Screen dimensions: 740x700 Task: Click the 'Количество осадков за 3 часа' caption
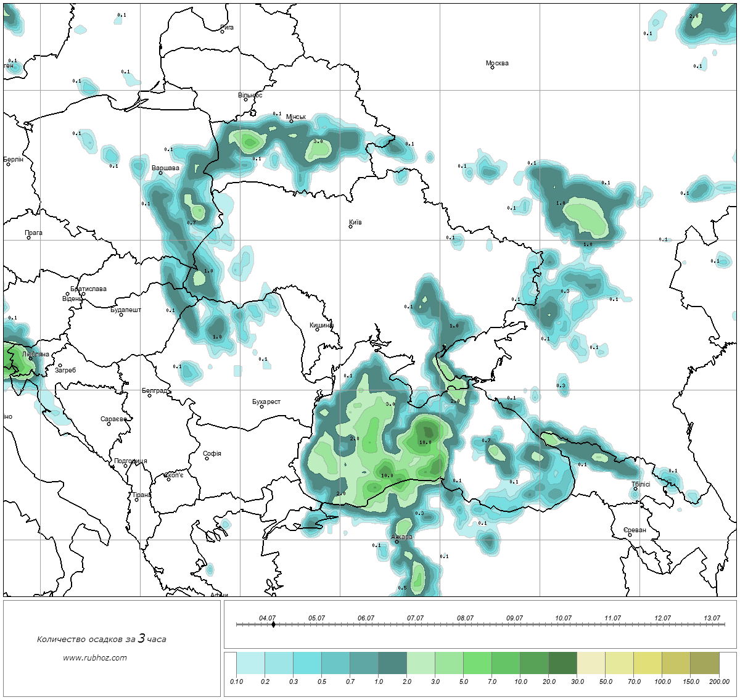pyautogui.click(x=101, y=639)
